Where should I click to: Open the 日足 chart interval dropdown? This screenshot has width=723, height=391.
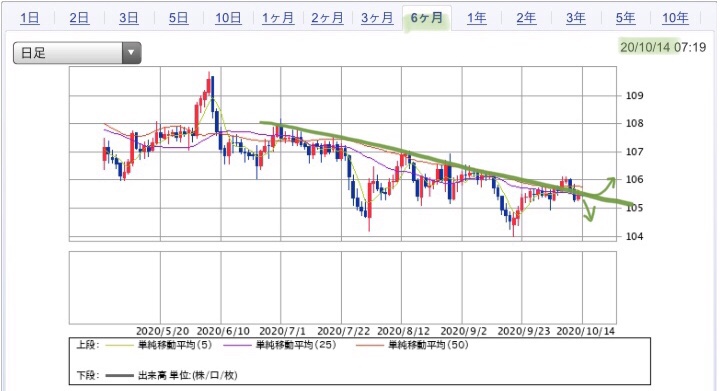coord(77,53)
